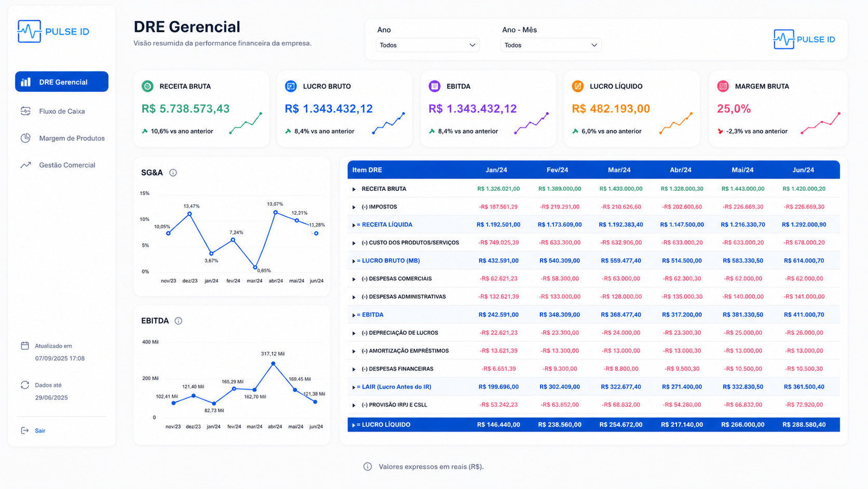Click the EBITDA purple sparkline
The width and height of the screenshot is (868, 489).
pos(532,123)
